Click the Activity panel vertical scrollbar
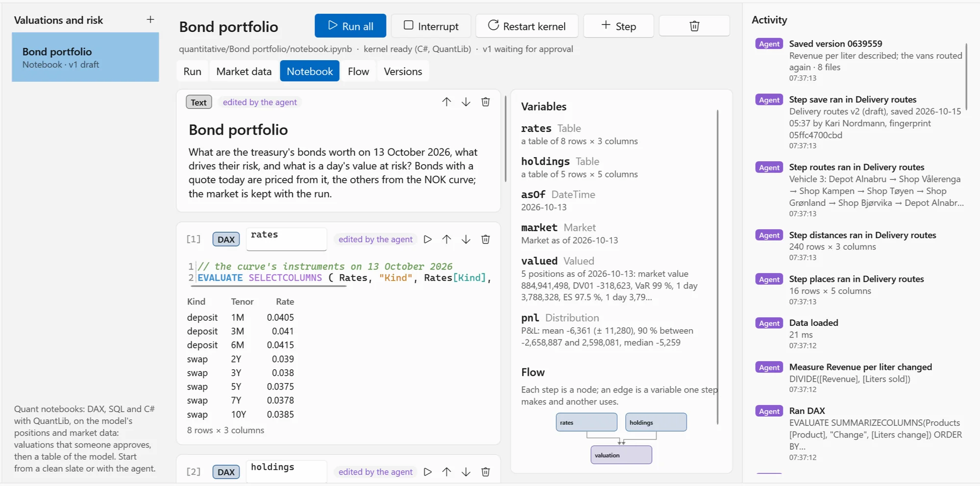 [x=967, y=76]
